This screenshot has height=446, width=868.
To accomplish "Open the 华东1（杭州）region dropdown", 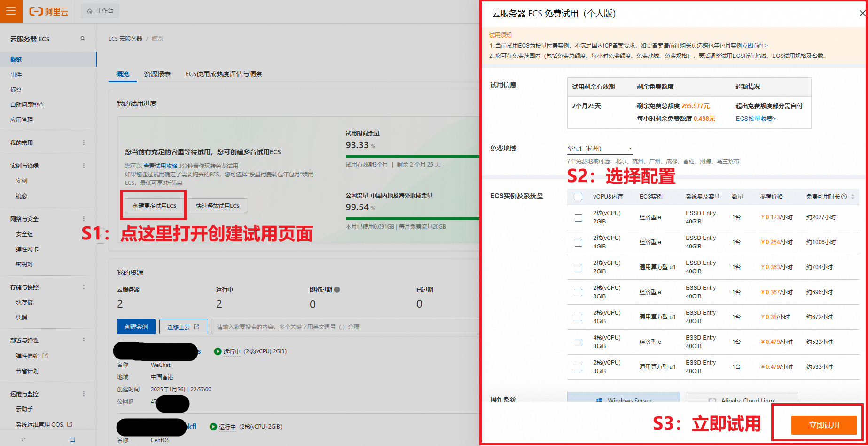I will [x=600, y=149].
